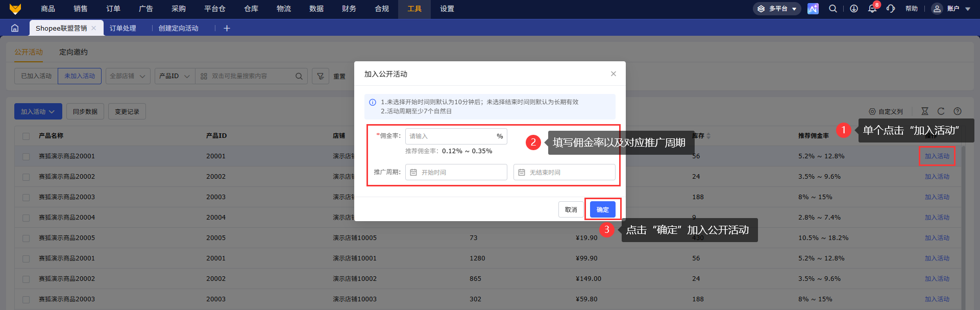Open 自定义列 column settings
The height and width of the screenshot is (310, 980).
tap(886, 111)
